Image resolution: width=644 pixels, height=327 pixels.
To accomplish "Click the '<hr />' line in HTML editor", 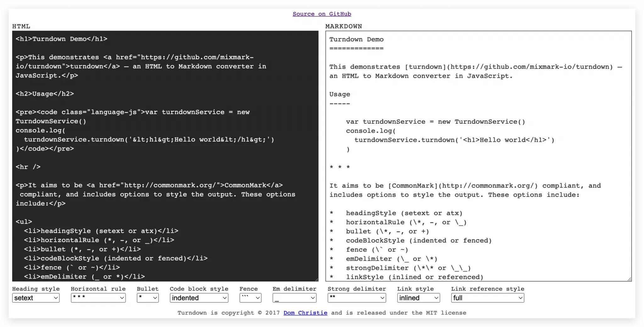I will [x=28, y=167].
